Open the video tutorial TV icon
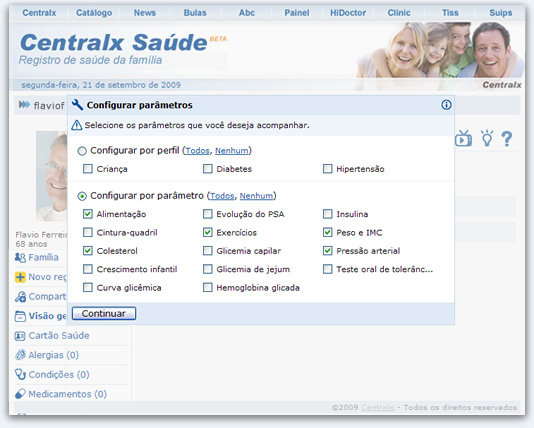Viewport: 534px width, 428px height. 464,138
